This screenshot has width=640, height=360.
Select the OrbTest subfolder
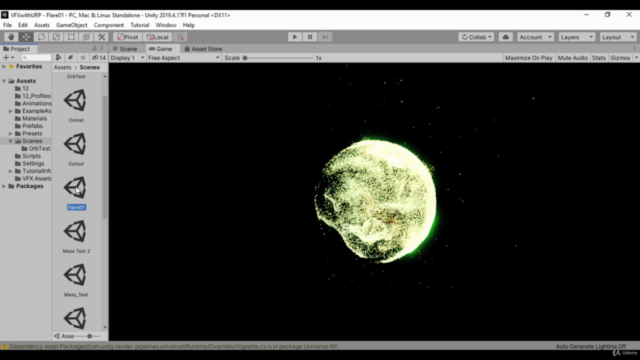point(36,149)
